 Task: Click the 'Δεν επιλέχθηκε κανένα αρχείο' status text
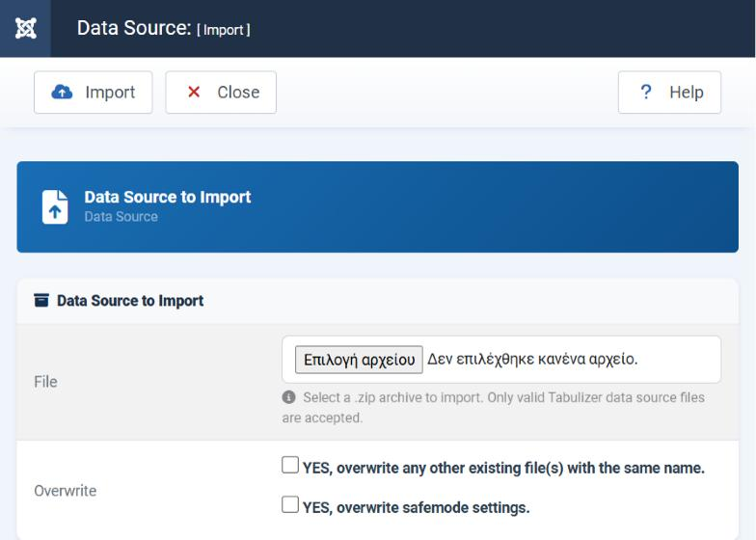tap(532, 359)
